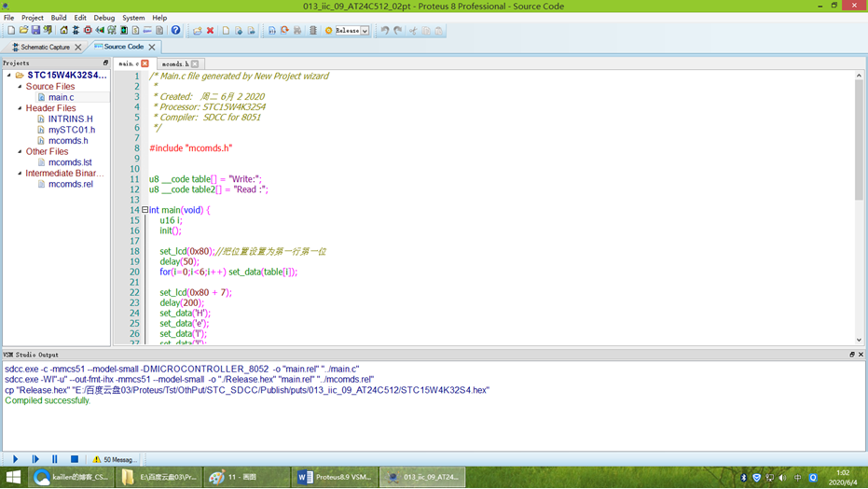The image size is (868, 489).
Task: Open the Debug menu
Action: tap(104, 18)
